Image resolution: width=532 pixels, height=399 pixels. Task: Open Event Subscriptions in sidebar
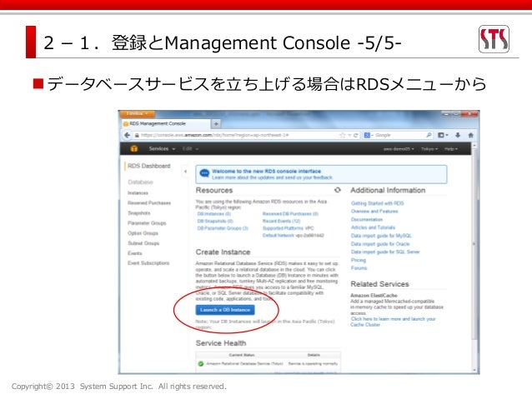point(148,263)
